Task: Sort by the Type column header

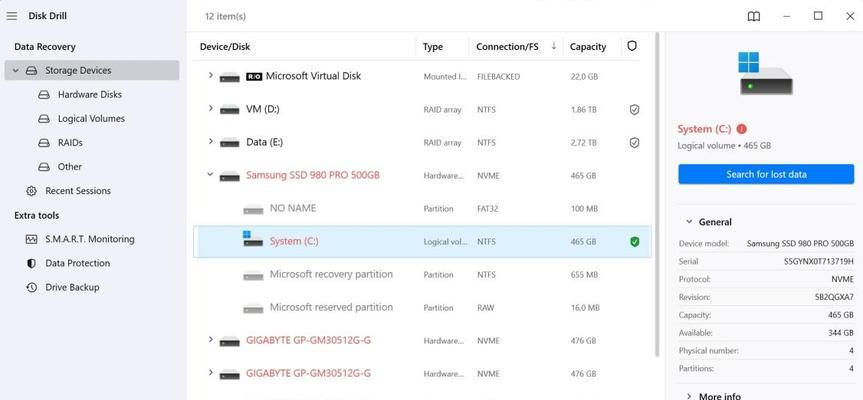Action: (433, 47)
